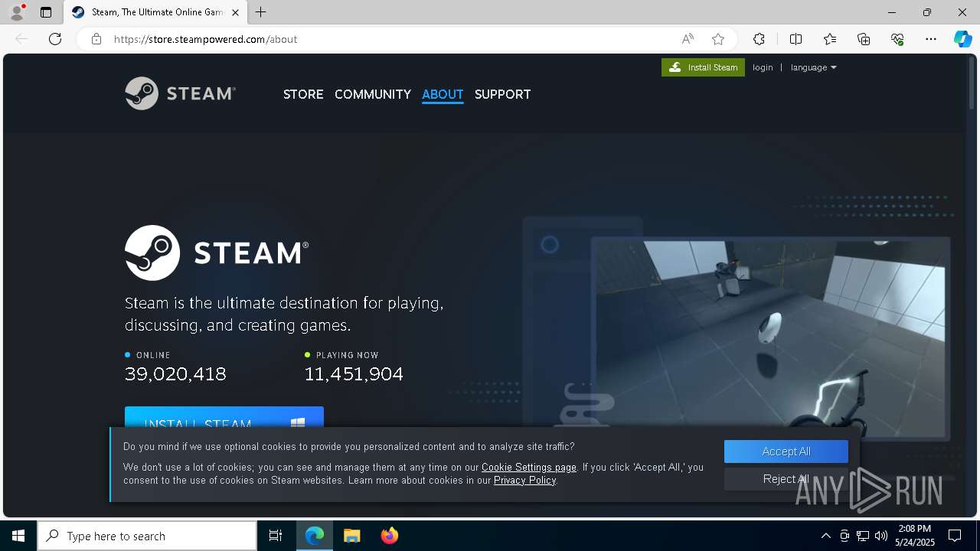
Task: Expand the language dropdown
Action: tap(813, 67)
